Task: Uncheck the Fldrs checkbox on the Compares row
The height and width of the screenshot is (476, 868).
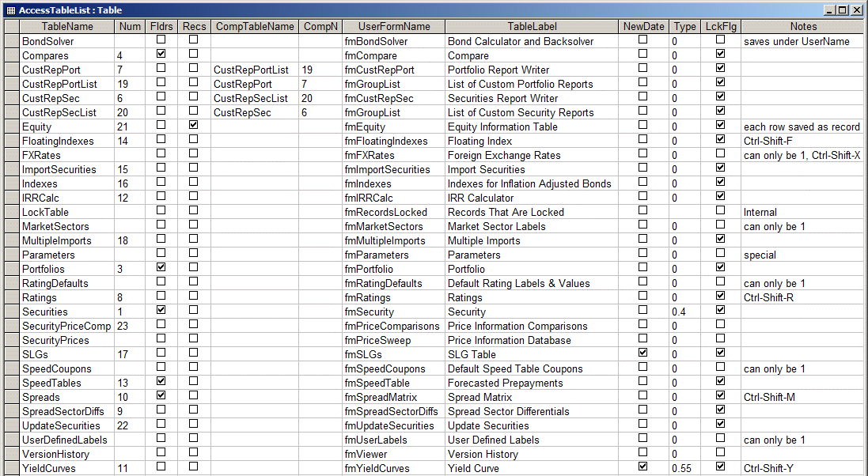Action: 161,55
